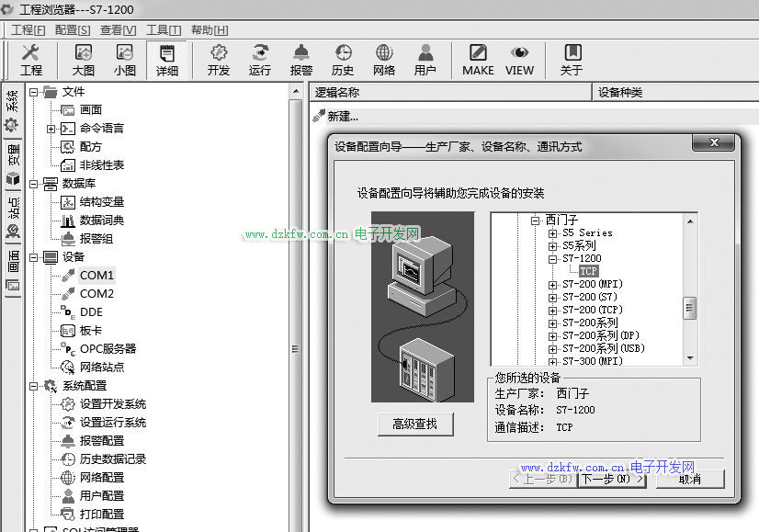Screen dimensions: 759x532
Task: Open the 网络配置 item
Action: (102, 478)
